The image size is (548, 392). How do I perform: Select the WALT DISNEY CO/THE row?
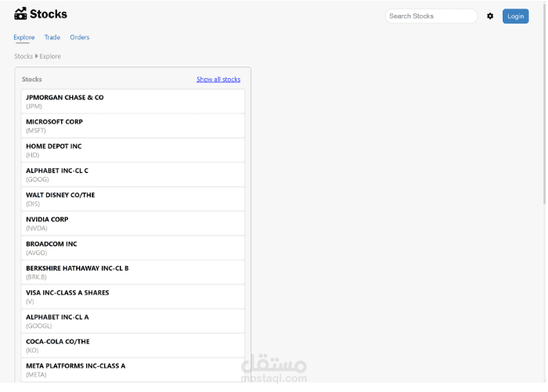[x=133, y=200]
